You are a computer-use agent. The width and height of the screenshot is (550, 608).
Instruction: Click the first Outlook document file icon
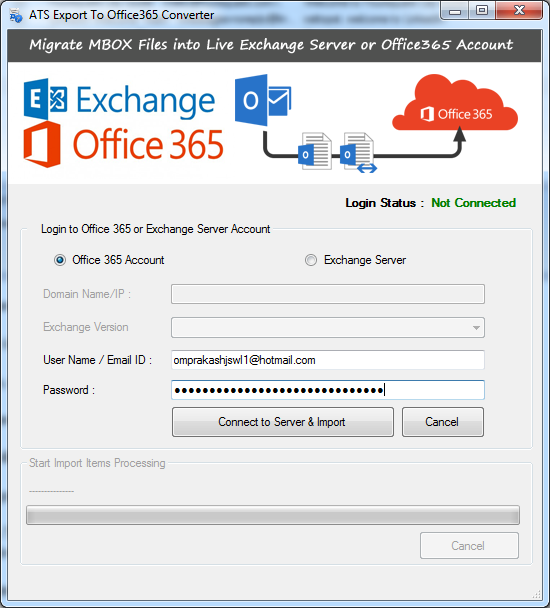click(315, 151)
